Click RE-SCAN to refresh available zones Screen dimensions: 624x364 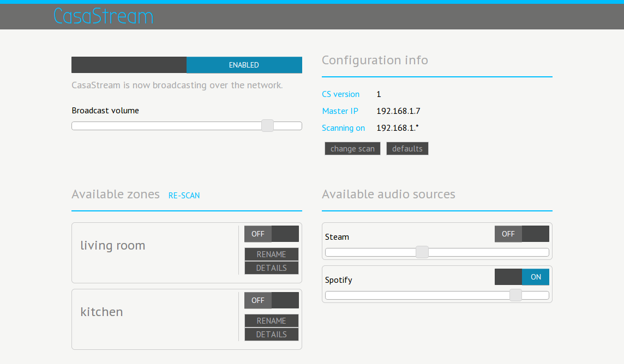(184, 195)
